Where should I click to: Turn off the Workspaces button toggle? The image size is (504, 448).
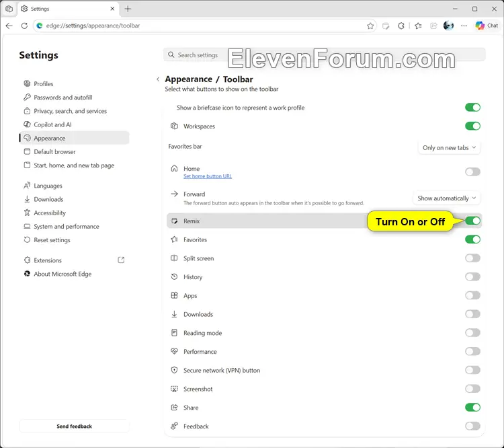[x=472, y=126]
